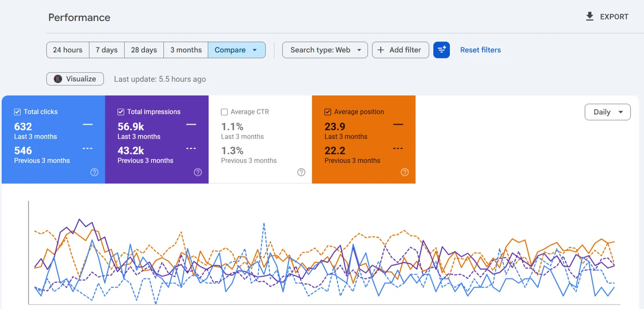The height and width of the screenshot is (309, 644).
Task: Open the Daily granularity dropdown
Action: [x=607, y=112]
